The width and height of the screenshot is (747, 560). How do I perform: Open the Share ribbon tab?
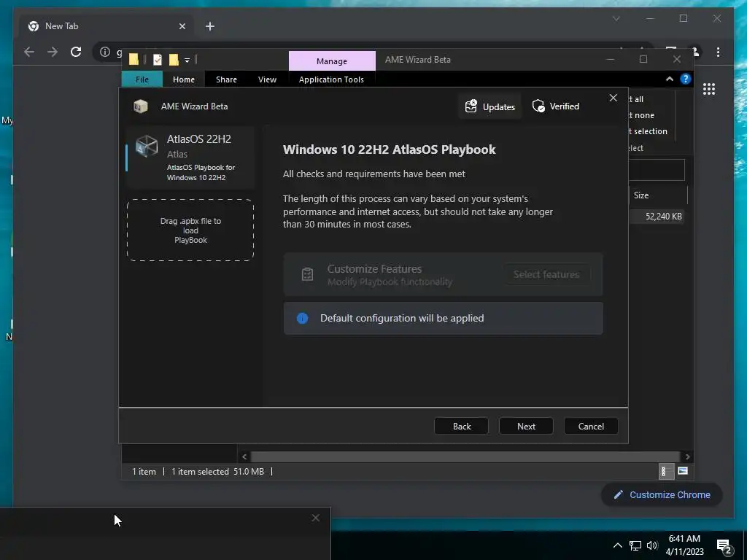[x=226, y=79]
